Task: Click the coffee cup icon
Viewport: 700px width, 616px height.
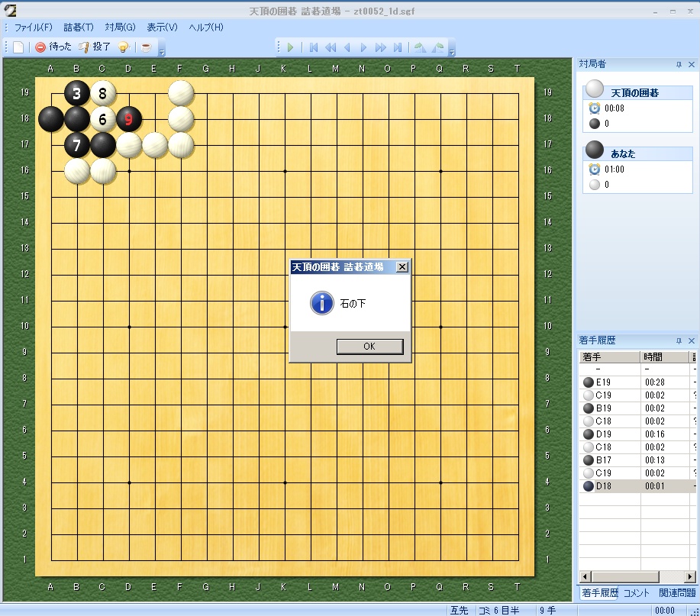Action: click(x=145, y=47)
